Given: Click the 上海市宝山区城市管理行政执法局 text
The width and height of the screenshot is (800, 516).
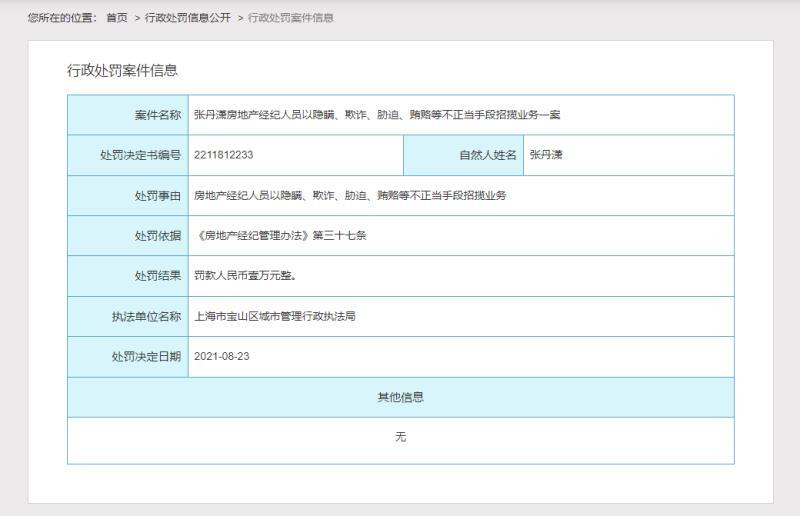Looking at the screenshot, I should (275, 317).
